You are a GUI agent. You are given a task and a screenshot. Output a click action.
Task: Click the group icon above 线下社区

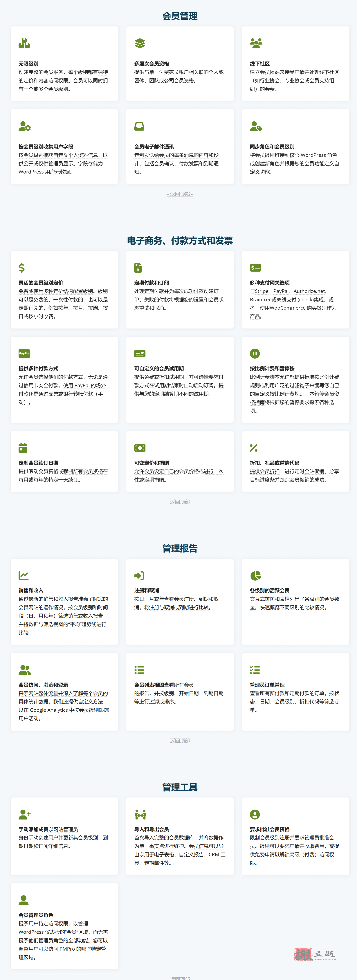(256, 43)
